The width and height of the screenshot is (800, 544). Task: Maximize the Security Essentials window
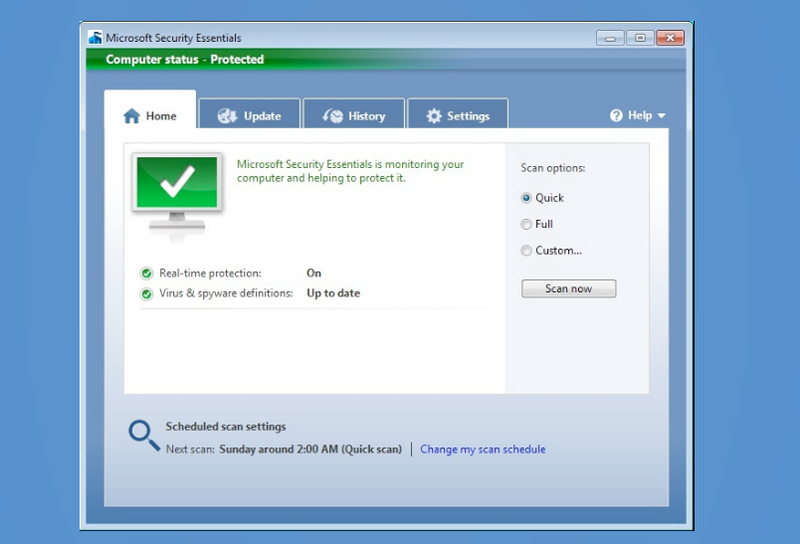(640, 38)
